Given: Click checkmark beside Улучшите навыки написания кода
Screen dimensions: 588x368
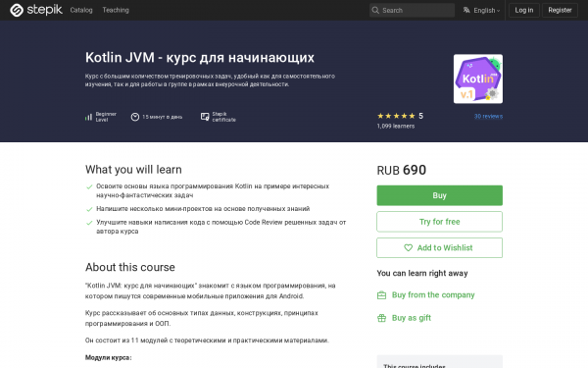Looking at the screenshot, I should coord(89,223).
